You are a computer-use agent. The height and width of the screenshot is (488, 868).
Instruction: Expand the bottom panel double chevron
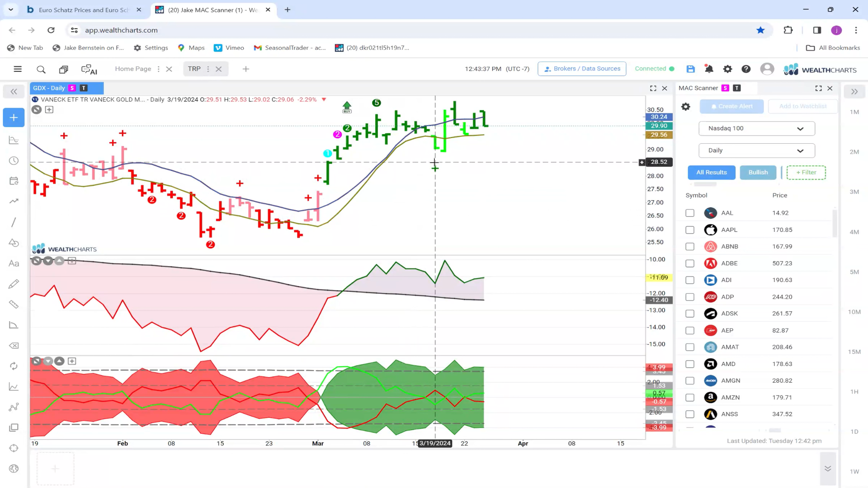click(828, 469)
